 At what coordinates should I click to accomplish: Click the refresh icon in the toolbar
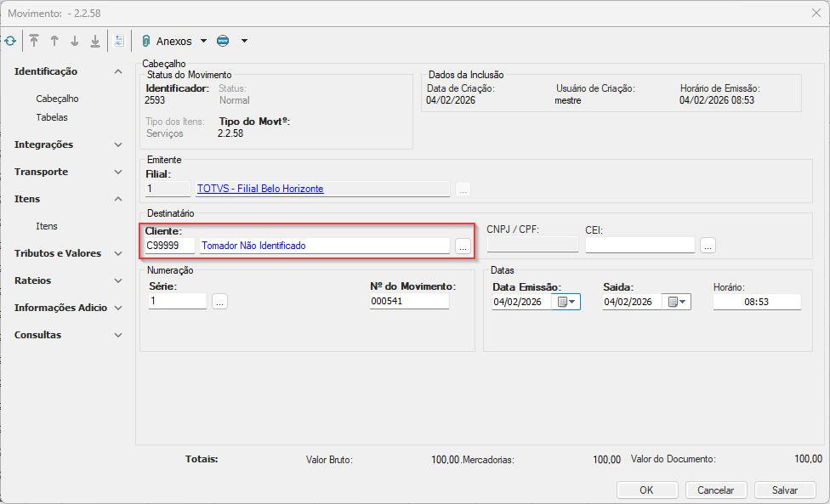[10, 41]
